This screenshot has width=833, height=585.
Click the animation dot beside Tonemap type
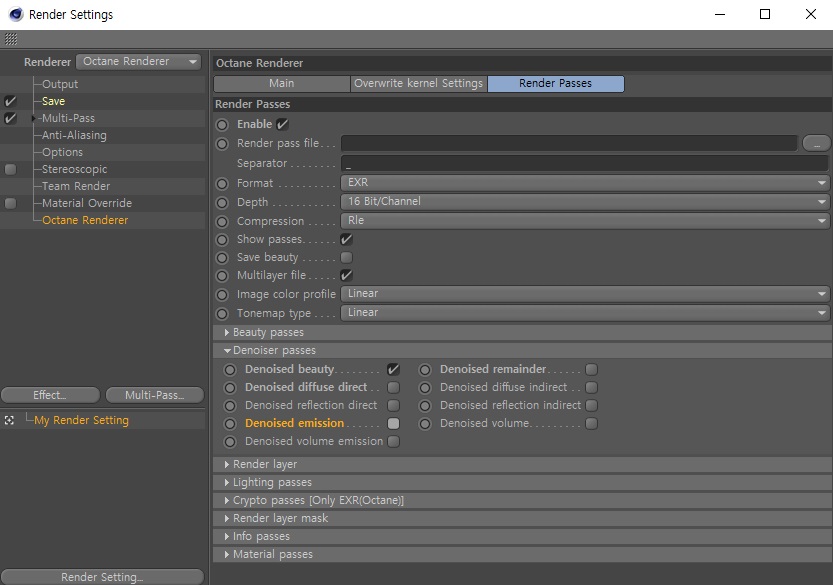click(222, 313)
